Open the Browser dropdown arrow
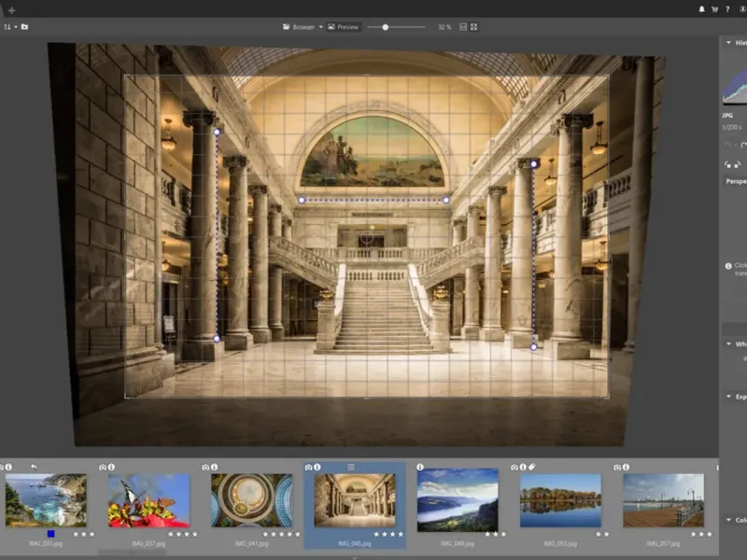Image resolution: width=747 pixels, height=560 pixels. click(x=320, y=27)
